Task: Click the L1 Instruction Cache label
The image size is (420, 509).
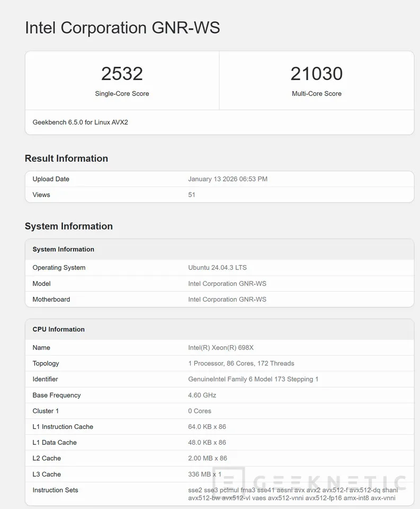Action: [62, 426]
